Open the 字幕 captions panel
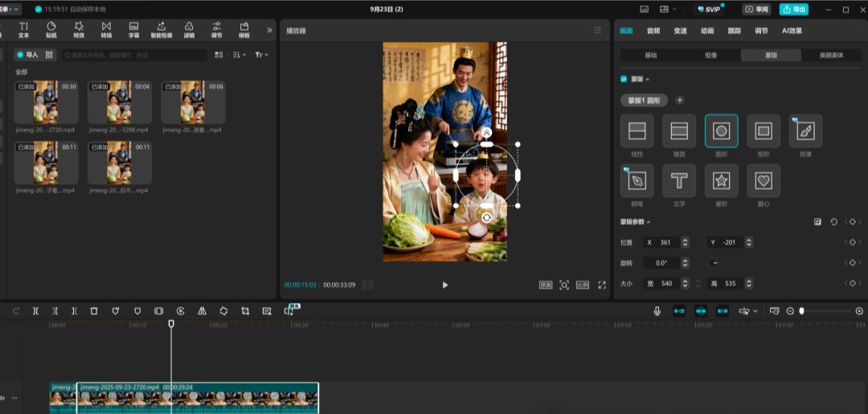Screen dimensions: 868x414 134,30
